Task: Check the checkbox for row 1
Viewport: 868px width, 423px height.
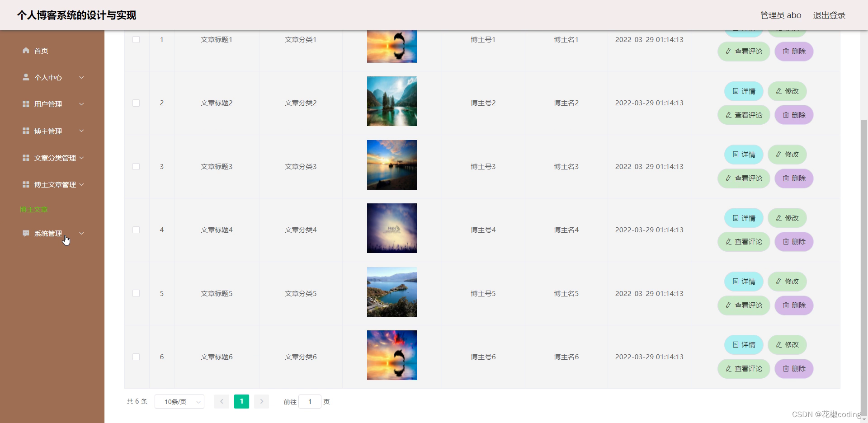Action: [x=136, y=40]
